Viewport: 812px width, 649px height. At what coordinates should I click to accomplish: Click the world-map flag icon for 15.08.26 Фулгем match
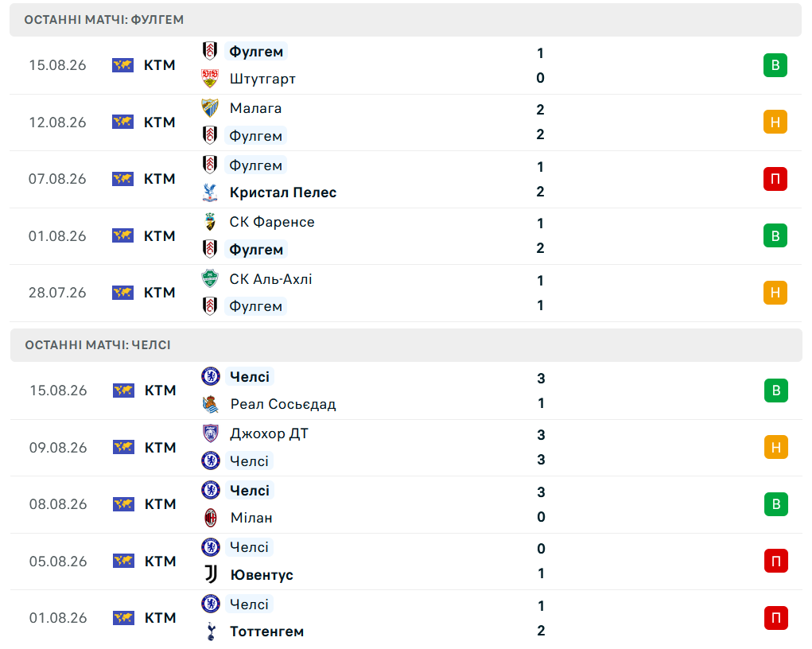[x=122, y=65]
